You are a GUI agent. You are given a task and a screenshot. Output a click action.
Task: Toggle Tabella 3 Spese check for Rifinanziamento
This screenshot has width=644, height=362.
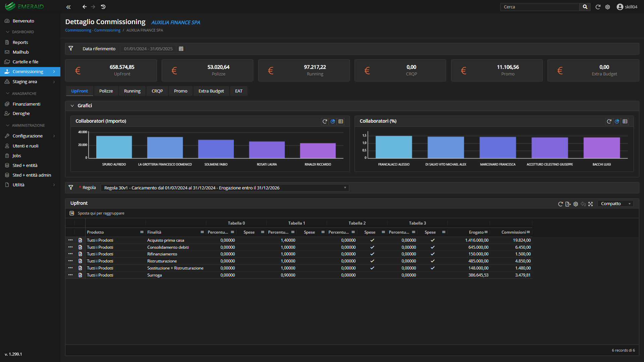tap(433, 254)
